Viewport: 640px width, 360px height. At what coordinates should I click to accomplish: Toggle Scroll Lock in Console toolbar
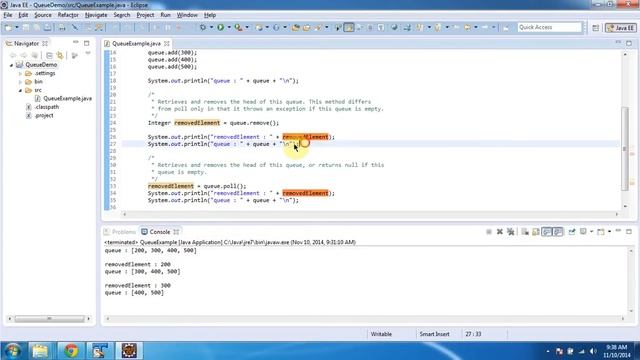point(536,232)
